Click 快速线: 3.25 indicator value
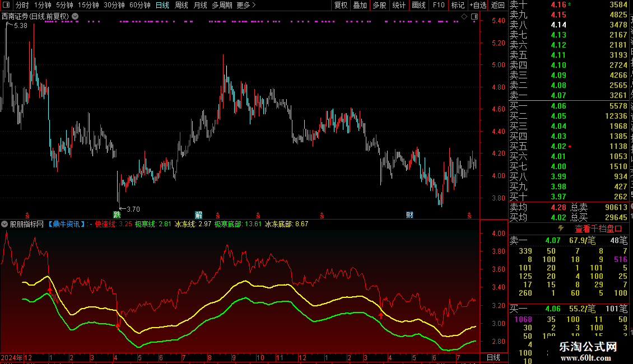The image size is (633, 364). (114, 224)
